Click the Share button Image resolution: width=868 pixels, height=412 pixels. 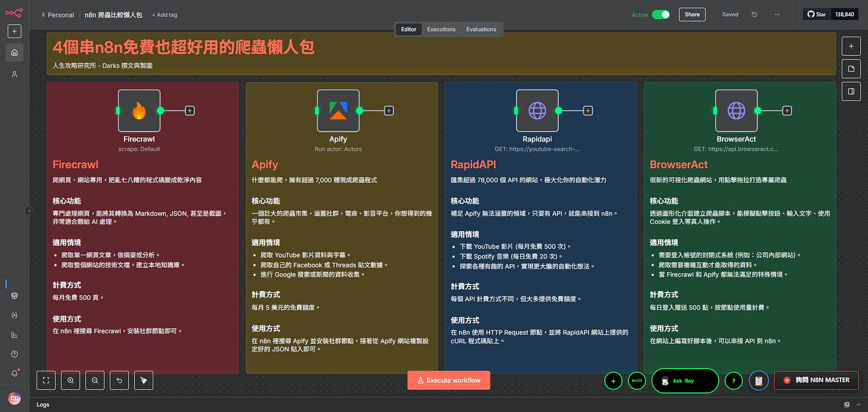692,14
